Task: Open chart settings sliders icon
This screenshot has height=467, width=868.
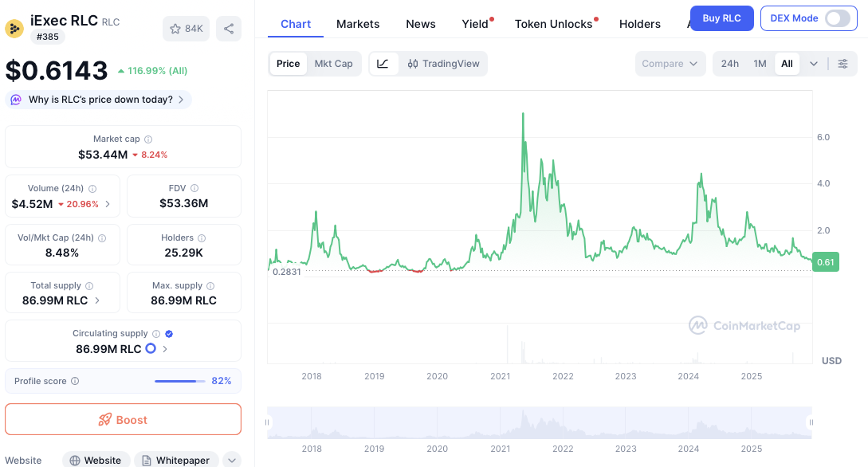Action: [x=842, y=64]
